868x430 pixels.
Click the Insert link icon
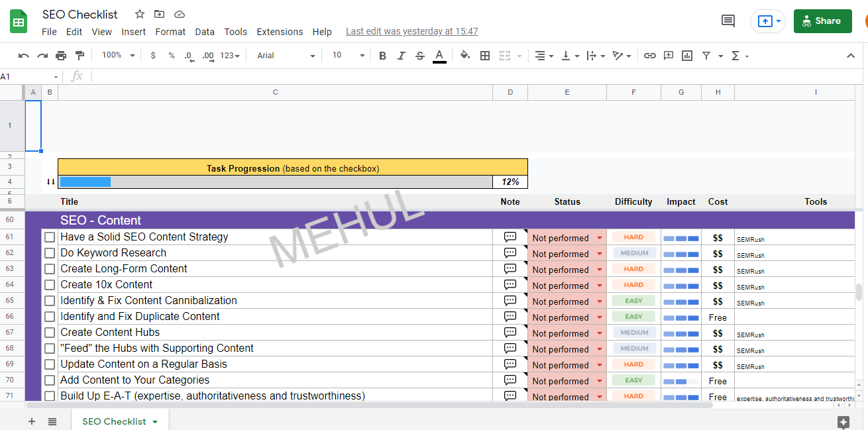[x=650, y=56]
